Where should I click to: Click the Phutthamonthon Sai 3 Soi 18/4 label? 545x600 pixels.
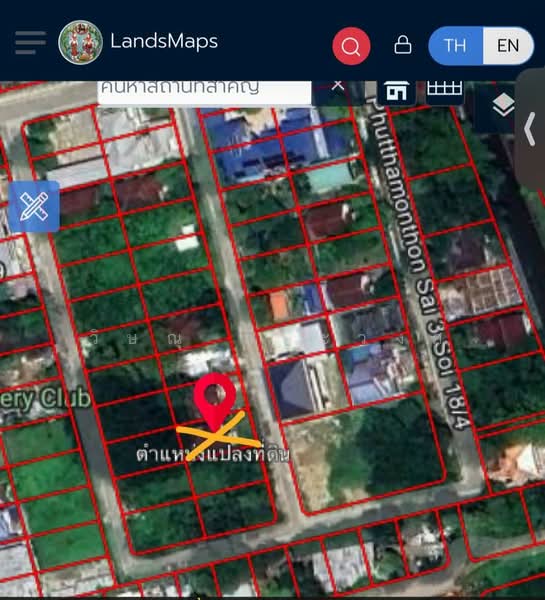click(418, 263)
